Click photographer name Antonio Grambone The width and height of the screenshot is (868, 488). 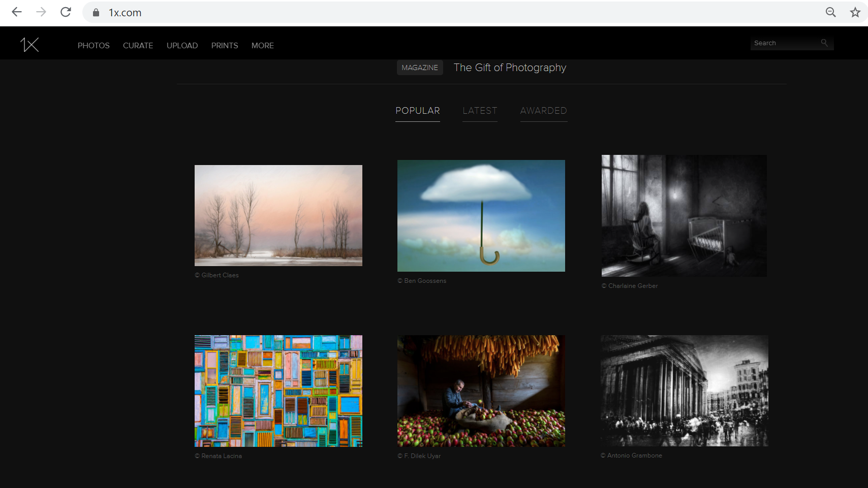coord(634,456)
